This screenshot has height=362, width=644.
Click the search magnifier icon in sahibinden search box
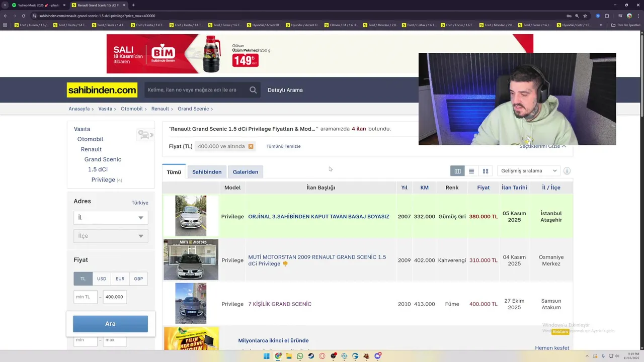[253, 90]
